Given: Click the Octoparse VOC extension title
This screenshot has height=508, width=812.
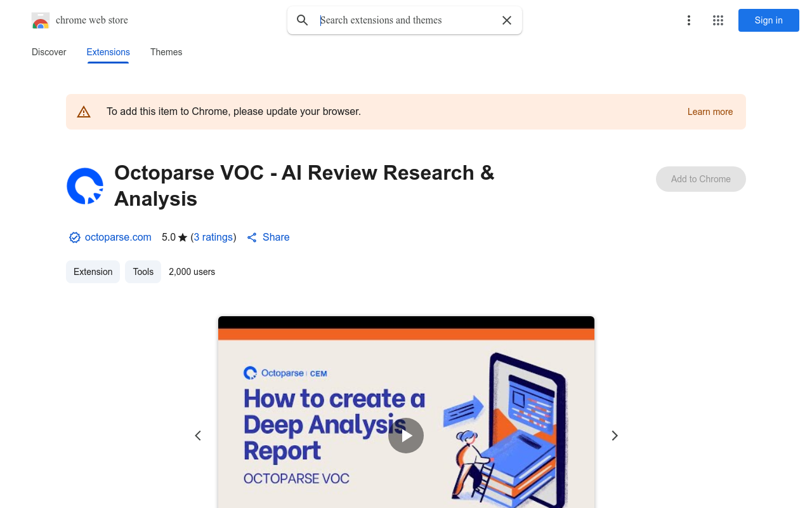Looking at the screenshot, I should pyautogui.click(x=304, y=185).
